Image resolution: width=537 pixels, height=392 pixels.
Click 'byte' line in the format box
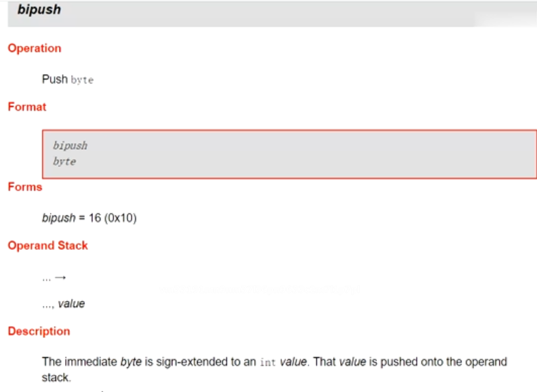click(x=64, y=162)
